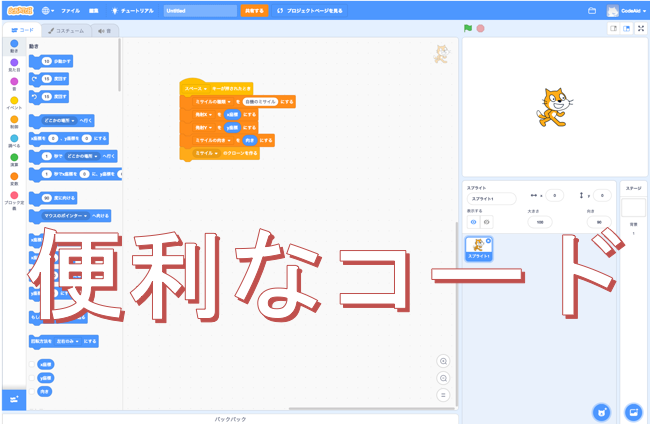This screenshot has height=424, width=650.
Task: Open the globe language dropdown
Action: (48, 11)
